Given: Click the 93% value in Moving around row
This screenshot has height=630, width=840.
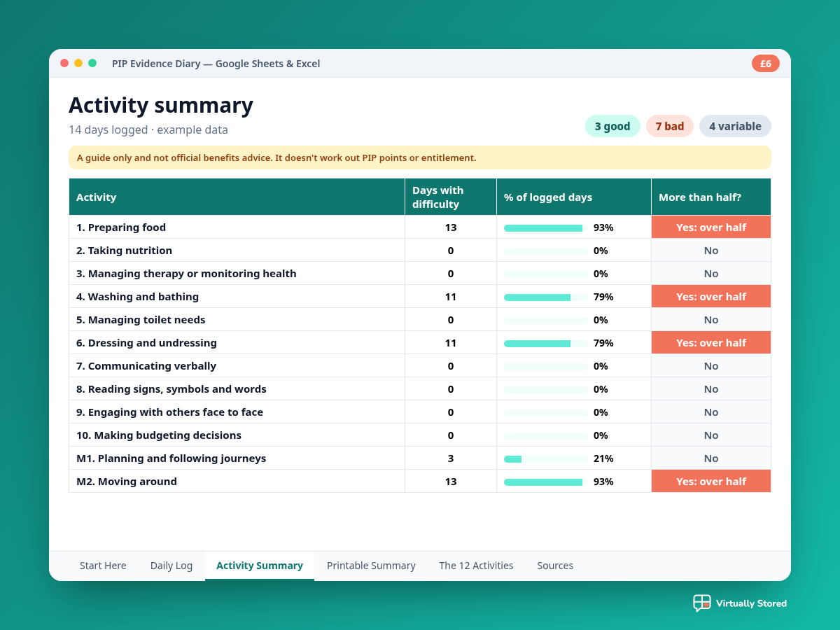Looking at the screenshot, I should click(603, 482).
